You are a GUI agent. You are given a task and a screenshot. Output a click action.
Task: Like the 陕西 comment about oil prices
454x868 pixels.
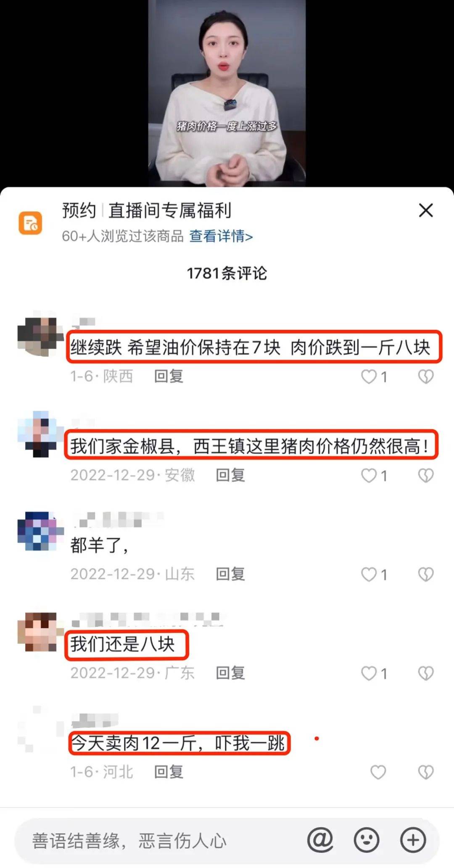369,376
